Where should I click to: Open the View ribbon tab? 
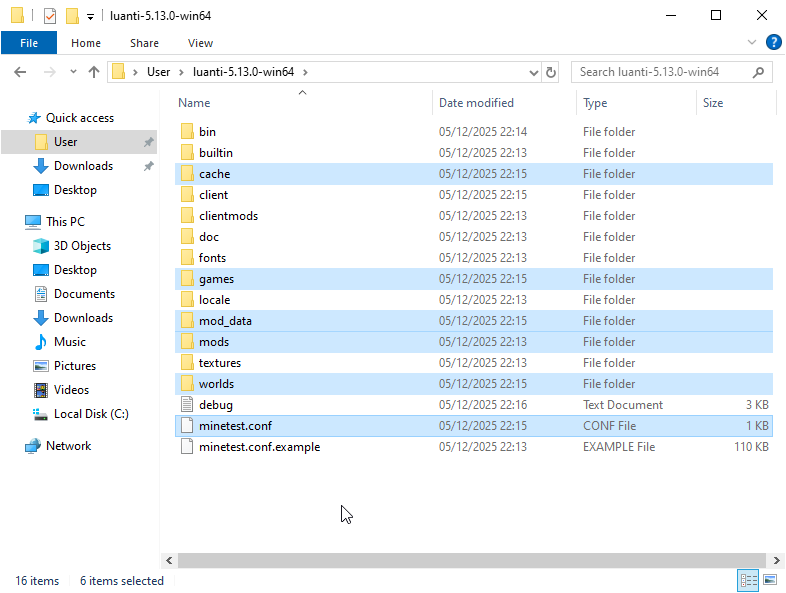pos(201,43)
